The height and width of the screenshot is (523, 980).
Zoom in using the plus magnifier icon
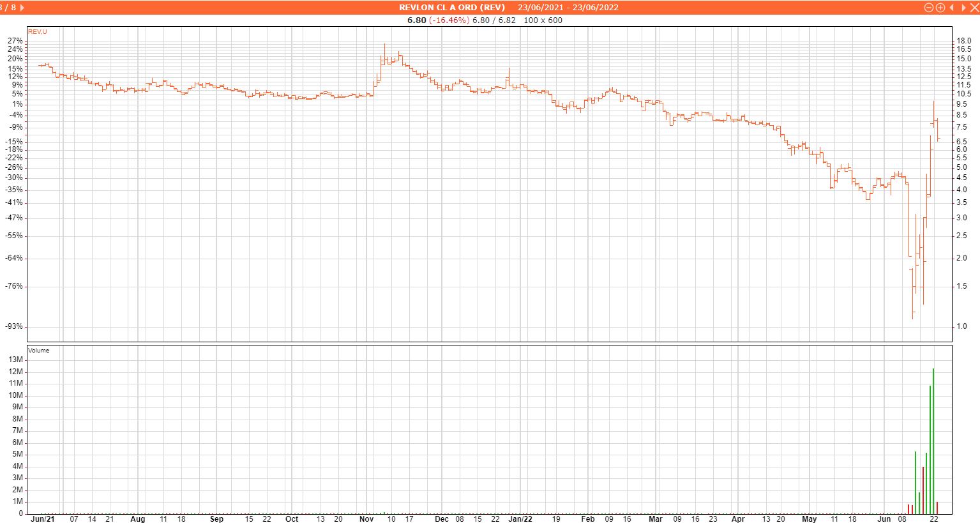(x=940, y=8)
